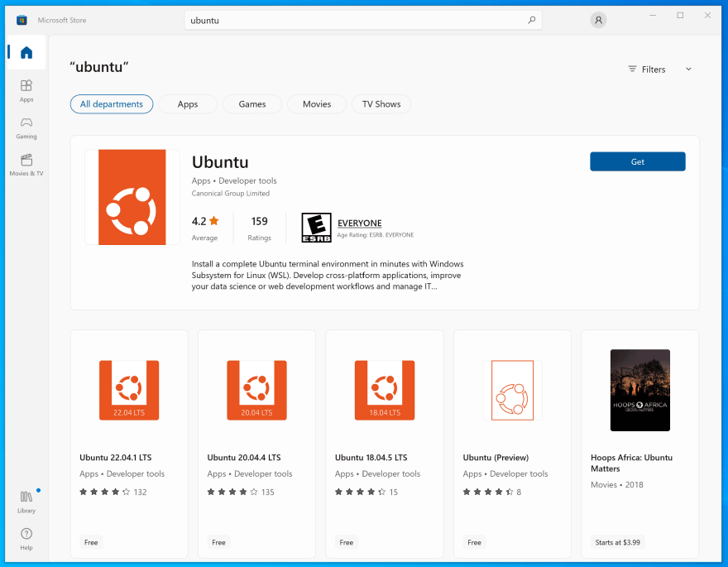Open Movies & TV in sidebar
The image size is (728, 567).
(x=26, y=165)
